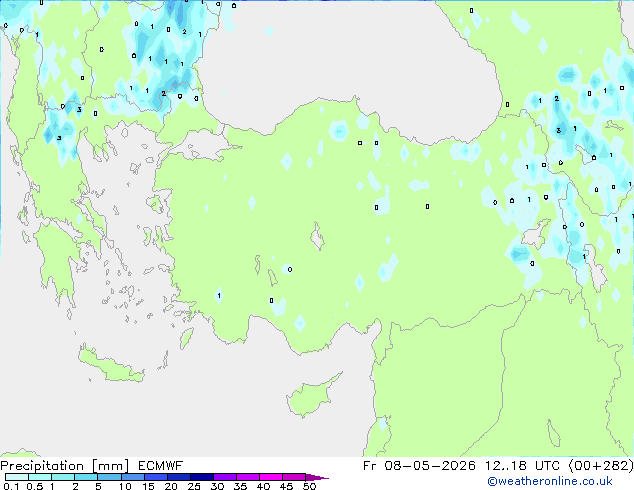634x490 pixels.
Task: Click the '(00+282)' forecast offset text
Action: click(x=601, y=466)
